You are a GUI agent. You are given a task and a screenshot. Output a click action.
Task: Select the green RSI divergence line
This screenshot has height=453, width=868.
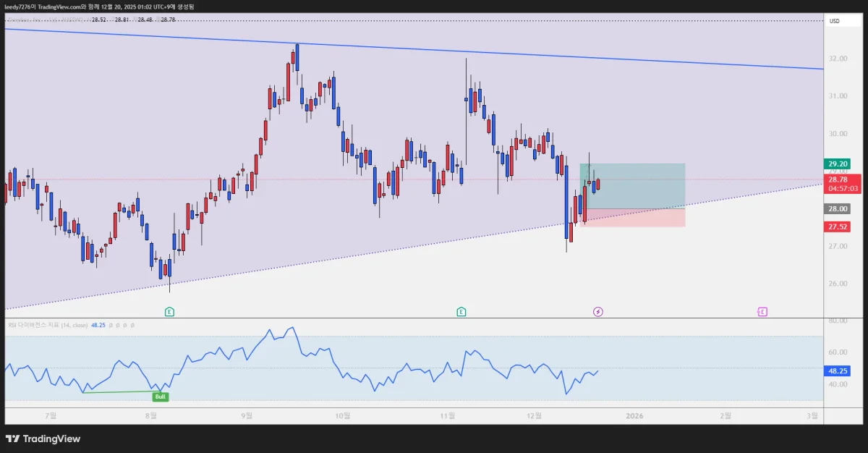click(x=121, y=391)
